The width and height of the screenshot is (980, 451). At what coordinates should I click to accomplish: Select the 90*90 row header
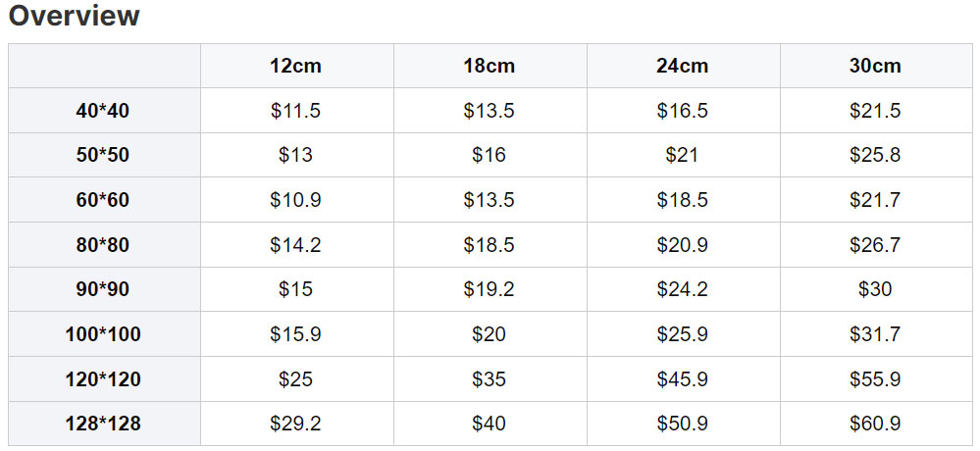click(x=104, y=289)
